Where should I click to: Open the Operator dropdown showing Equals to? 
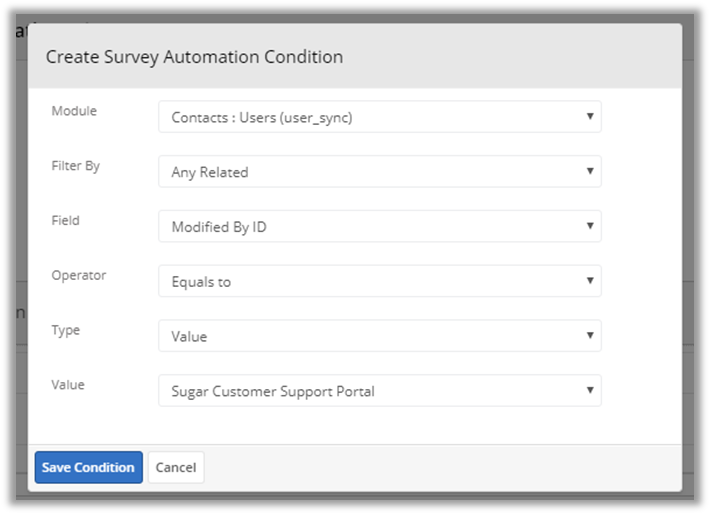click(x=379, y=282)
